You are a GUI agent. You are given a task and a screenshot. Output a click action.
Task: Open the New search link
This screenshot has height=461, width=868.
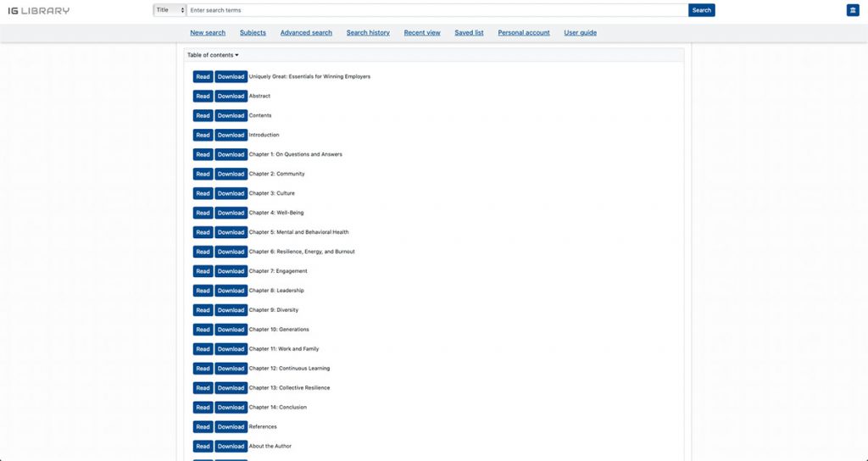[x=208, y=33]
